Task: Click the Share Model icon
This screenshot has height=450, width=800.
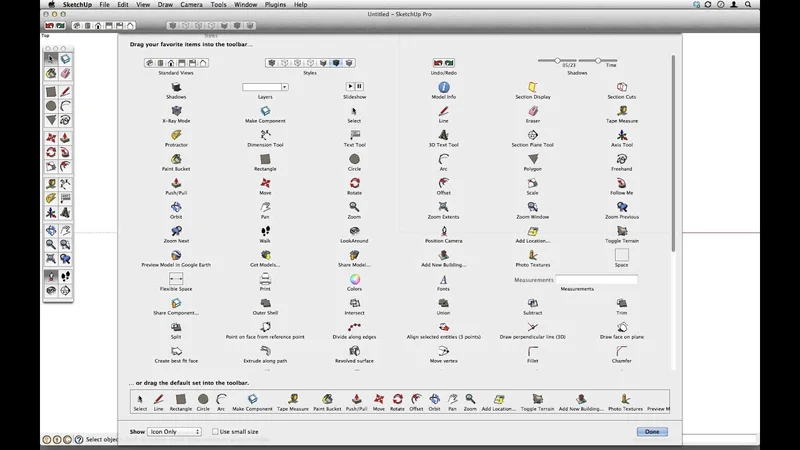Action: [x=355, y=255]
